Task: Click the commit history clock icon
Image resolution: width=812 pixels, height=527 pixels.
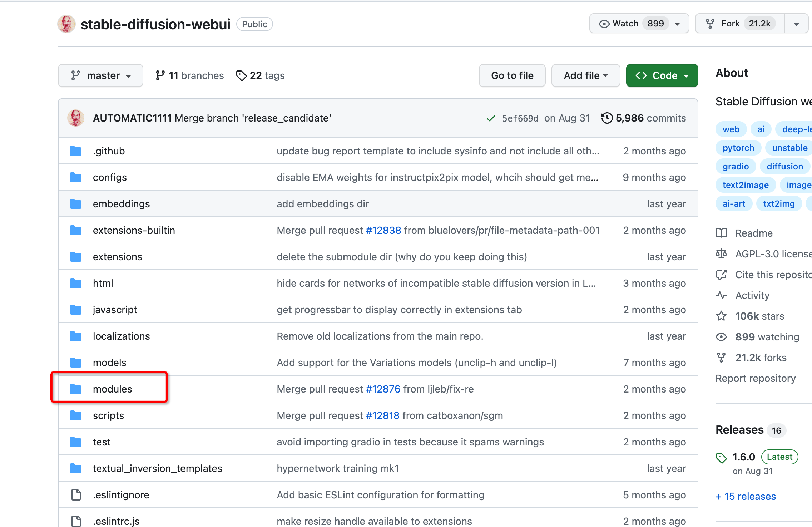Action: click(607, 118)
